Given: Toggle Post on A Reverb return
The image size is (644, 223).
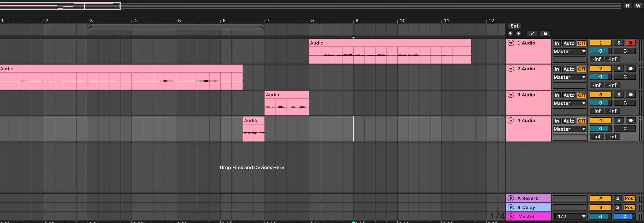Looking at the screenshot, I should tap(630, 198).
